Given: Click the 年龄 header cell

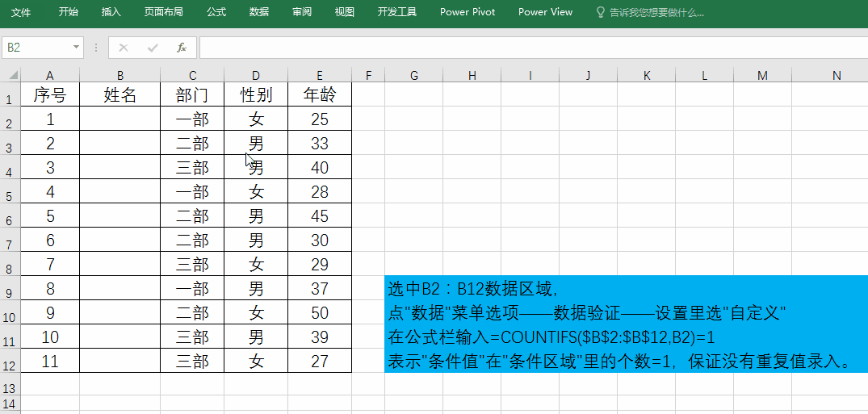Looking at the screenshot, I should click(x=320, y=94).
